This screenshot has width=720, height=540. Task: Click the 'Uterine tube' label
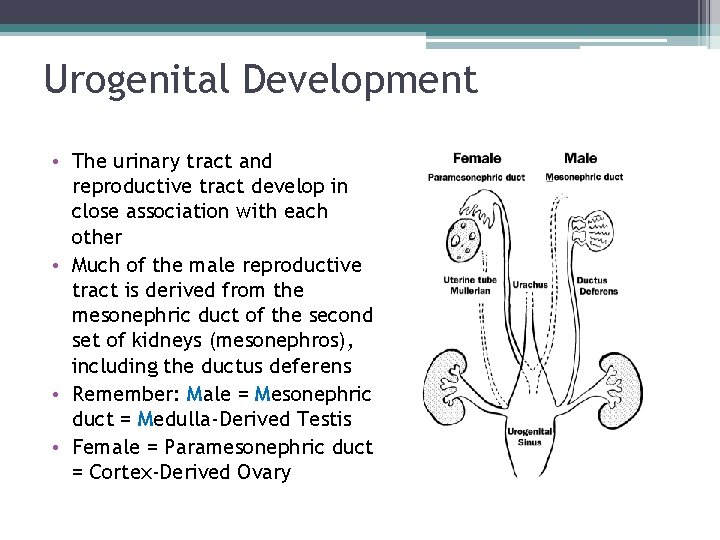pyautogui.click(x=470, y=280)
